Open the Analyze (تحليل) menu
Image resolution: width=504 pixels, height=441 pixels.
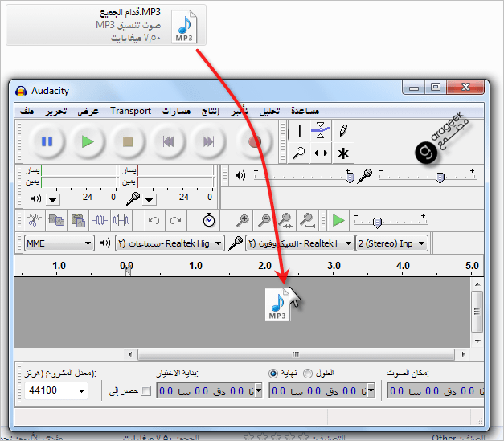[x=269, y=111]
